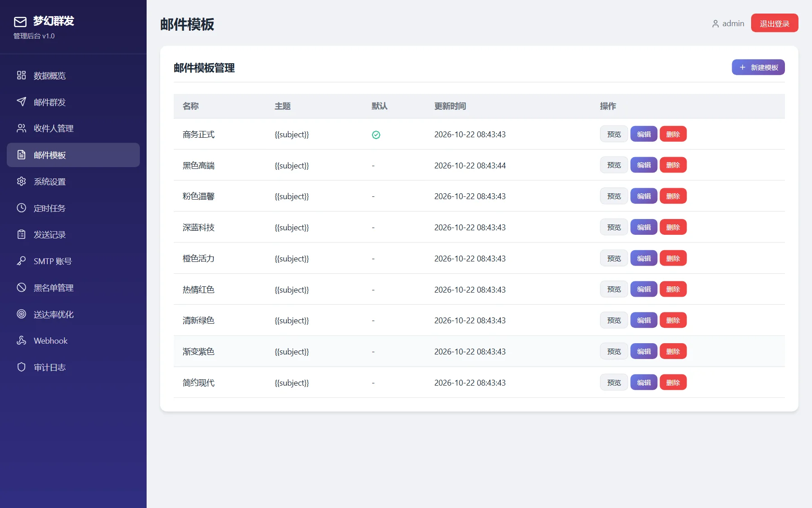Click the green default checkmark for 商务正式
This screenshot has width=812, height=508.
tap(376, 135)
